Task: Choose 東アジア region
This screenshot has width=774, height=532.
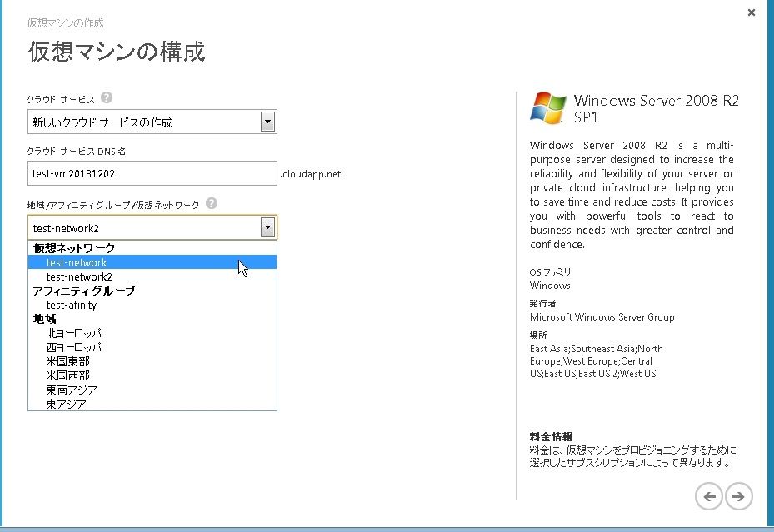Action: 152,404
